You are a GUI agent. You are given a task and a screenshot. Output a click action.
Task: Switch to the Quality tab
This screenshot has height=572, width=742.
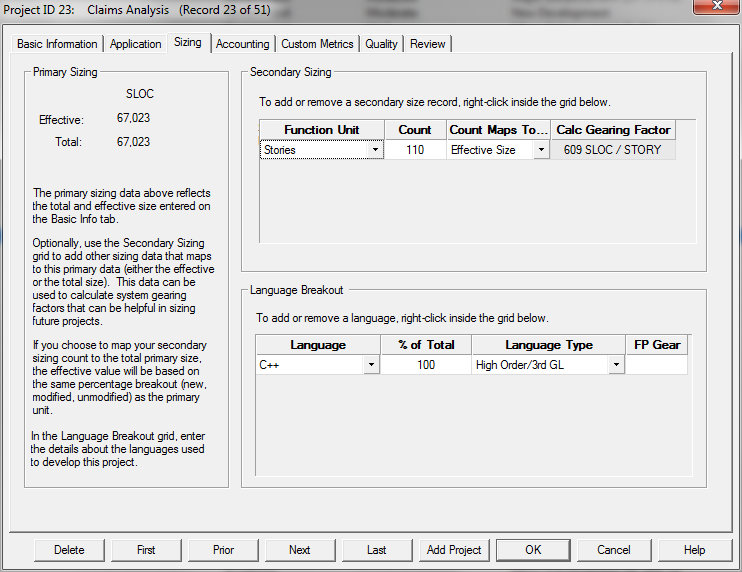click(381, 44)
